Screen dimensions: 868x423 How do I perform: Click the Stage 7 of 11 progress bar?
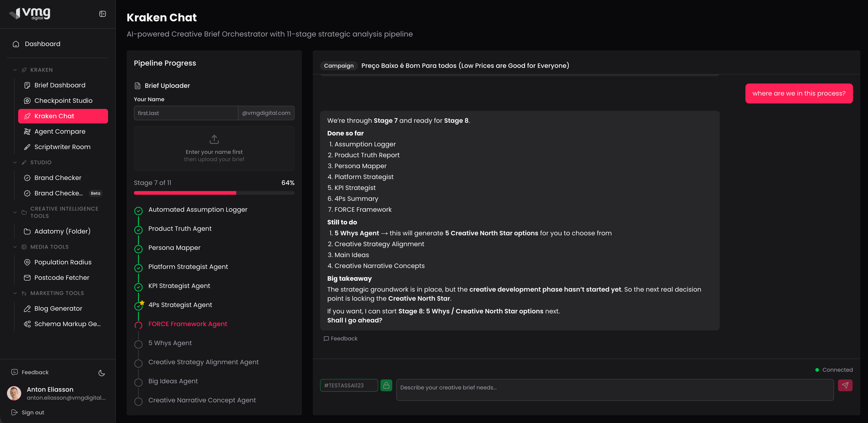click(x=214, y=193)
